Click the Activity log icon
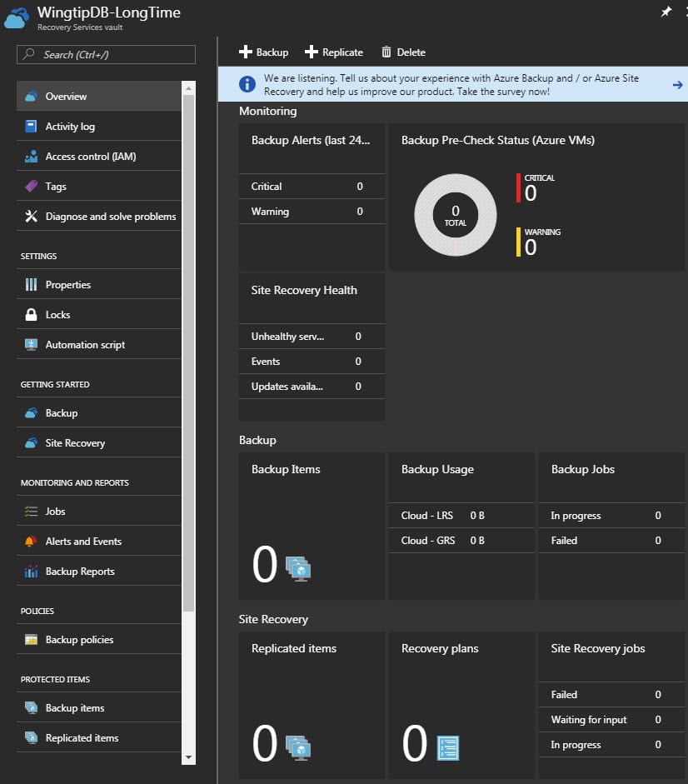 [31, 126]
